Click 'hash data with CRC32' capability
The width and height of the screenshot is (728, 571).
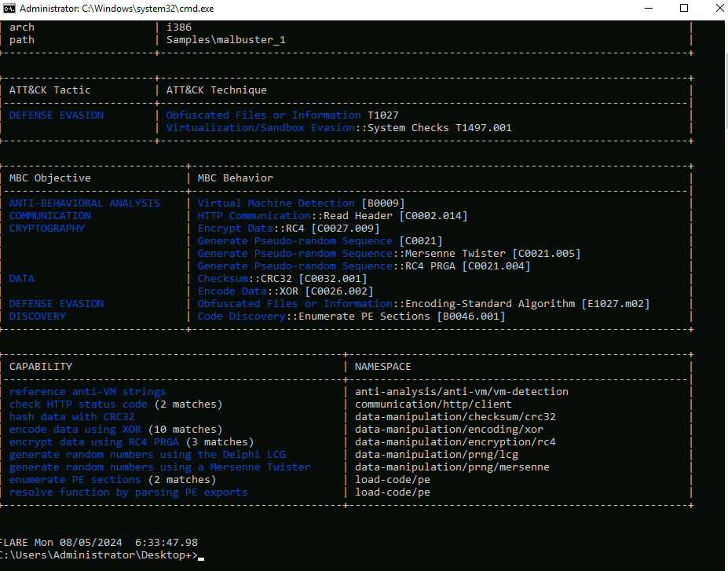tap(71, 417)
